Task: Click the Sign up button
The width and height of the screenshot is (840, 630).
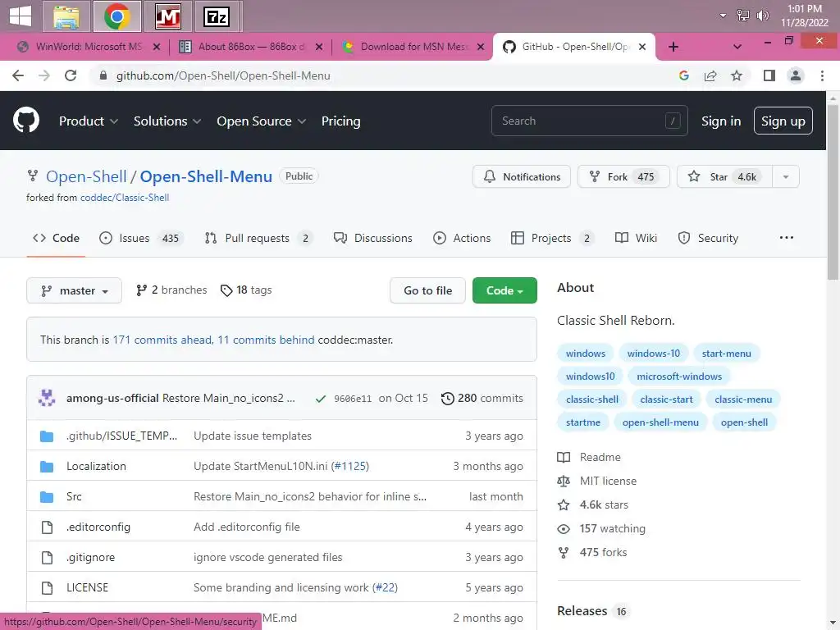Action: click(783, 121)
